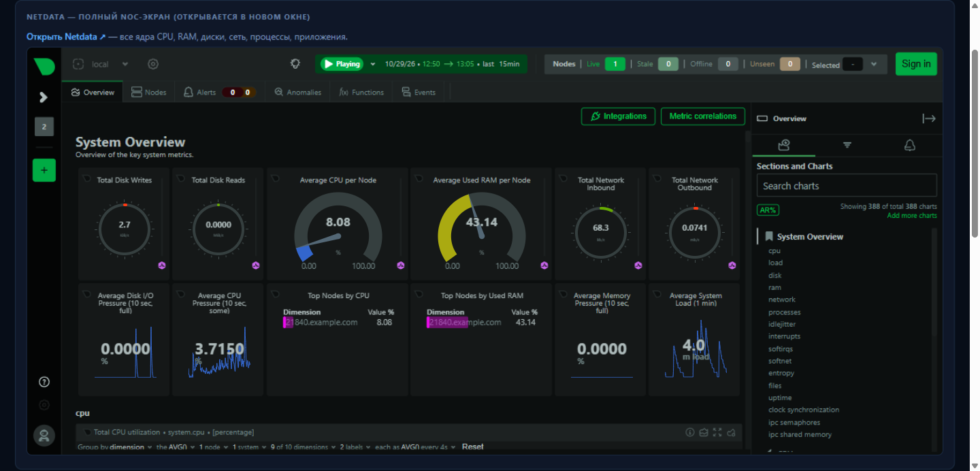Viewport: 980px width, 471px height.
Task: Click the Integrations button
Action: pos(619,116)
